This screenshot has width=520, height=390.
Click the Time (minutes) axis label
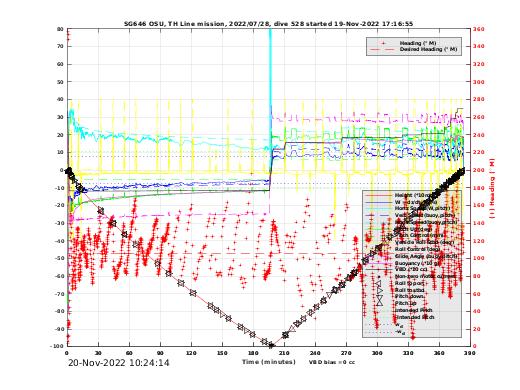[269, 362]
